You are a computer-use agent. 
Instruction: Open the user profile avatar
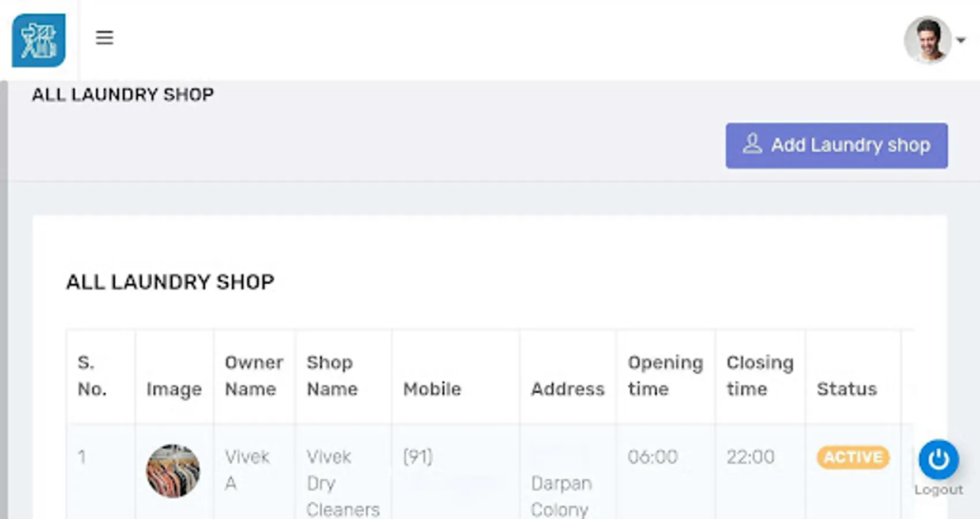[x=927, y=40]
